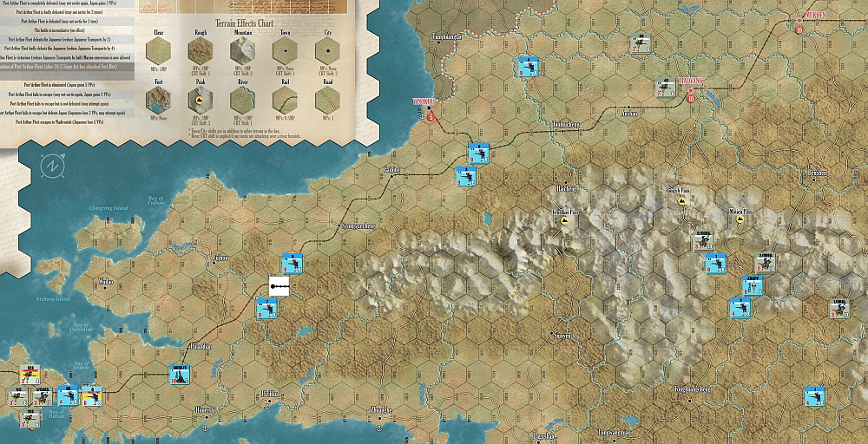Click the Mötien Pass peak symbol
The width and height of the screenshot is (868, 444).
[x=740, y=219]
